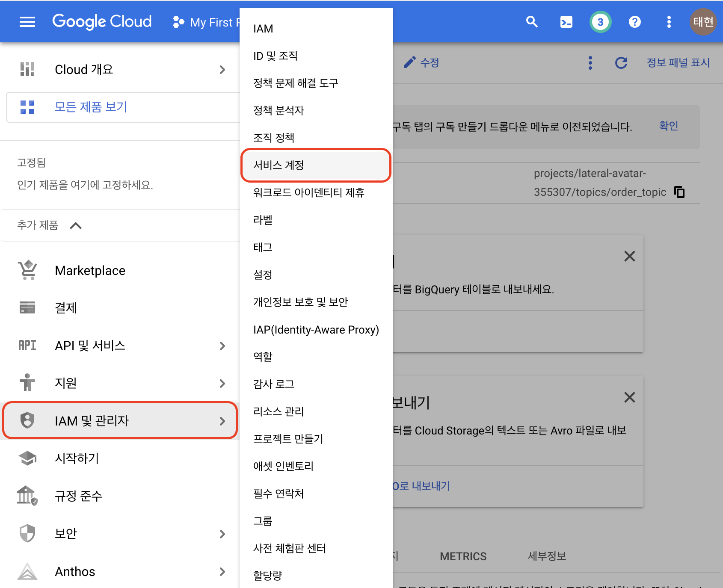Open 리소스 관리 menu item

pyautogui.click(x=316, y=411)
